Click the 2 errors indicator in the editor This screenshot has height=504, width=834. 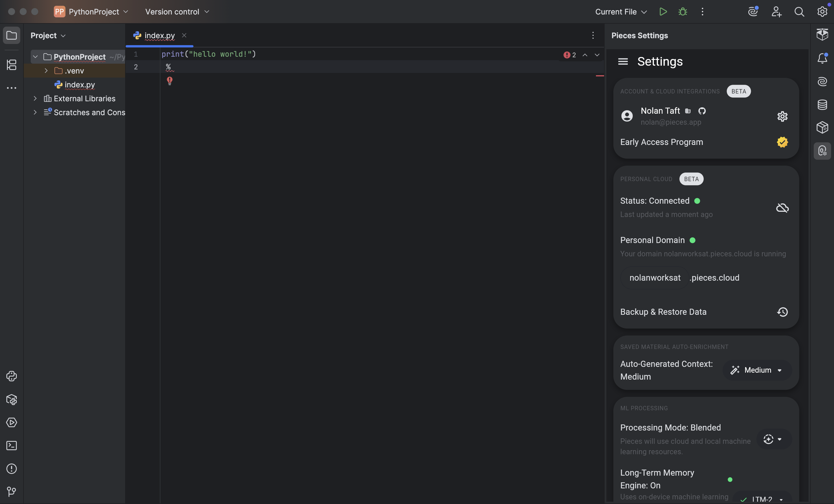coord(570,55)
